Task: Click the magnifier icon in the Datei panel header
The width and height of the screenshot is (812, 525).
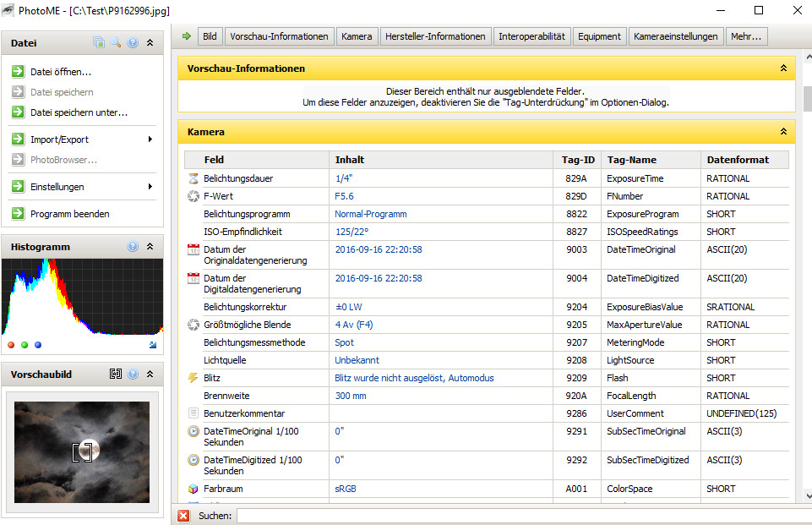Action: (116, 42)
